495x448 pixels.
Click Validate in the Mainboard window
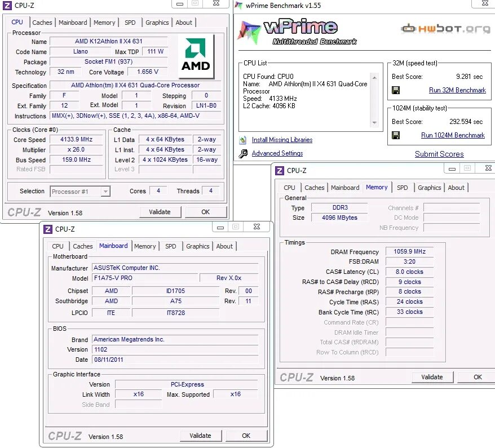tap(201, 436)
